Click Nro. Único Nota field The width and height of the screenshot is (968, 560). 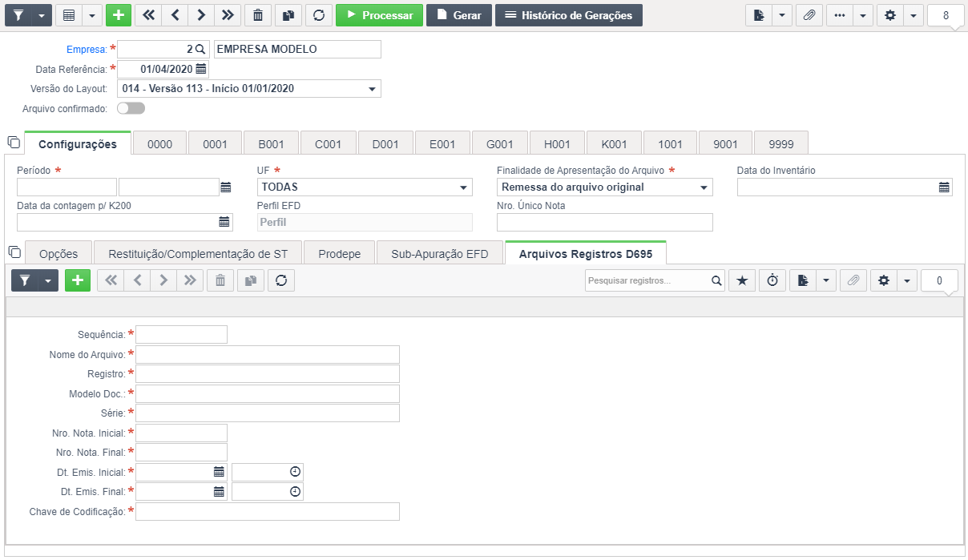604,222
